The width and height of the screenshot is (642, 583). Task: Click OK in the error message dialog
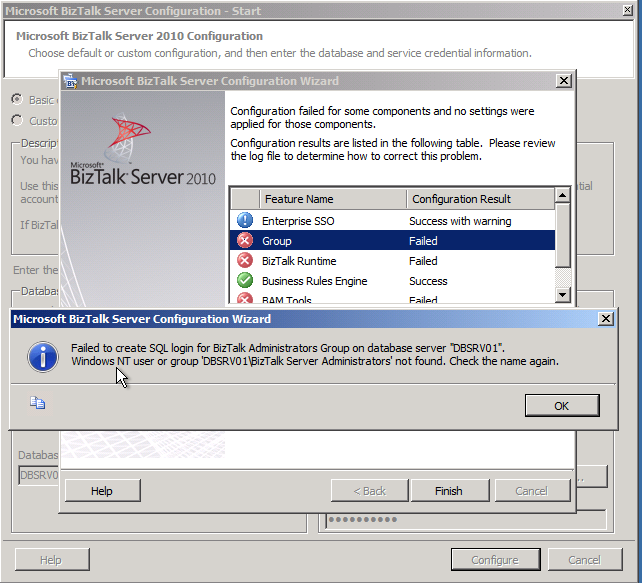point(562,405)
